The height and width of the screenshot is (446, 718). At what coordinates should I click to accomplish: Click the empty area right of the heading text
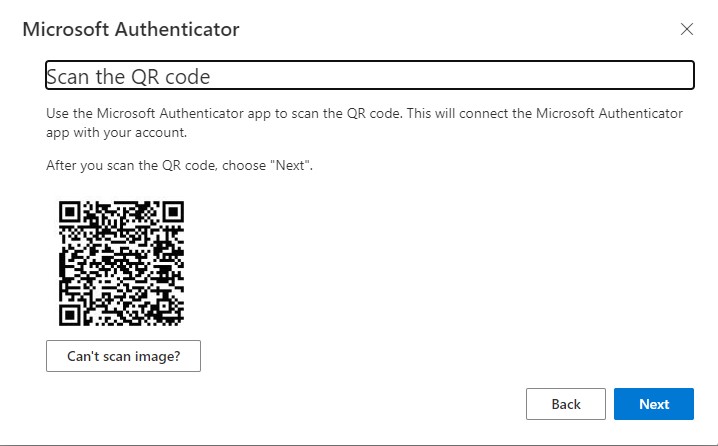[450, 76]
